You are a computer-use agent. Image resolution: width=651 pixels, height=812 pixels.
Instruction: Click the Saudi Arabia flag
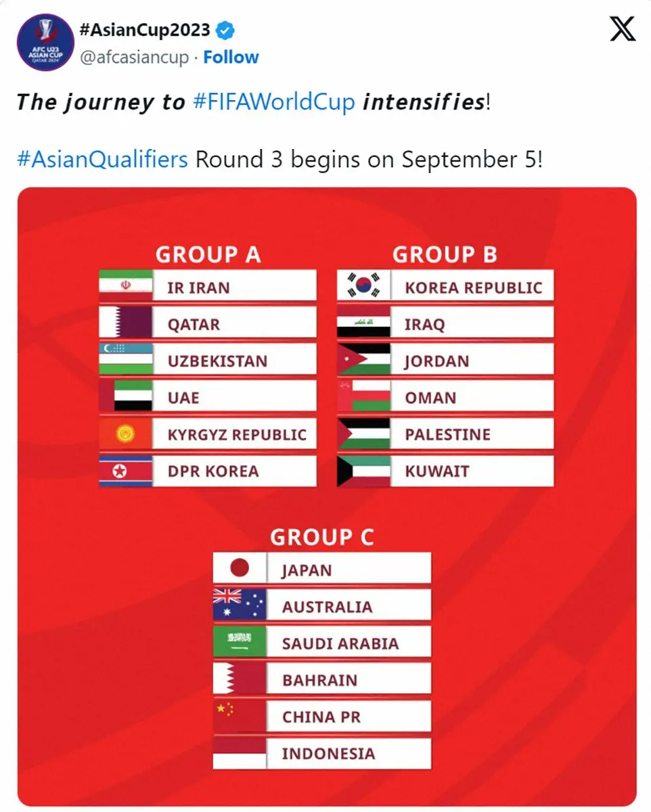point(240,641)
